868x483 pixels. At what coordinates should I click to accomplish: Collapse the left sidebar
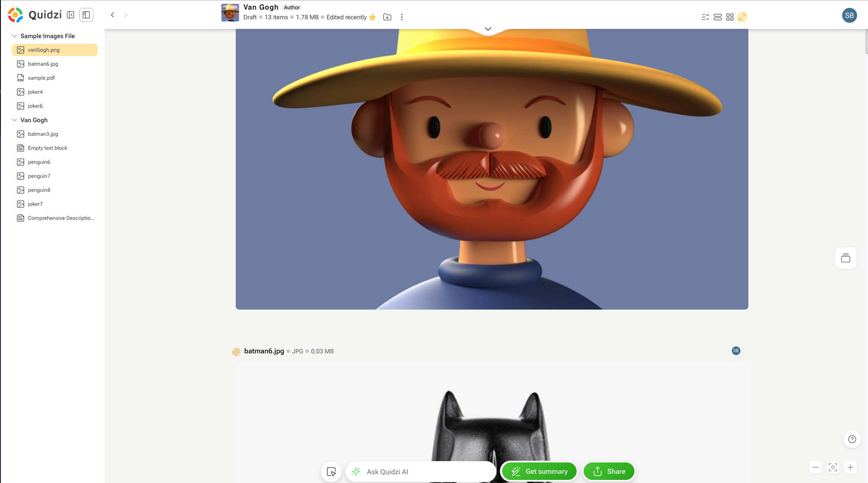[71, 15]
